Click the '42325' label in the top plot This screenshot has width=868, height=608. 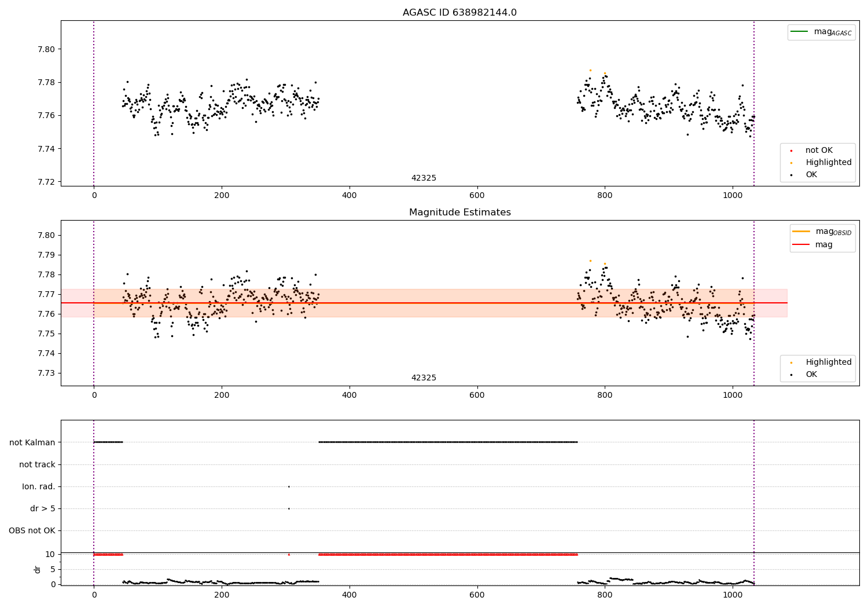424,178
